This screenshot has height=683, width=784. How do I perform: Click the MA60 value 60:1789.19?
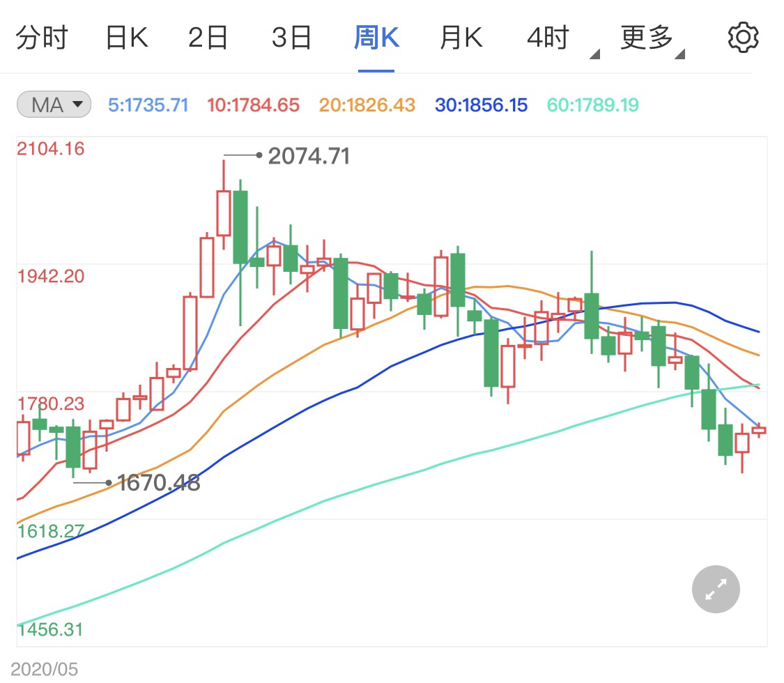click(592, 105)
